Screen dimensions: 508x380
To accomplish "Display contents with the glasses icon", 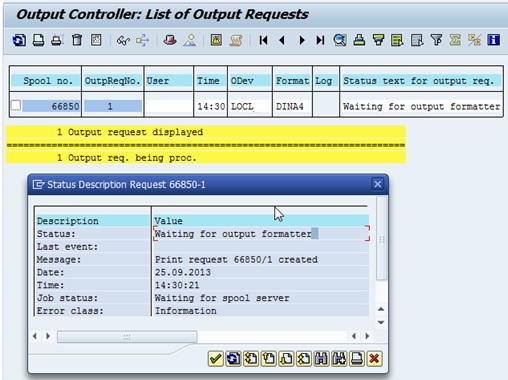I will click(123, 41).
